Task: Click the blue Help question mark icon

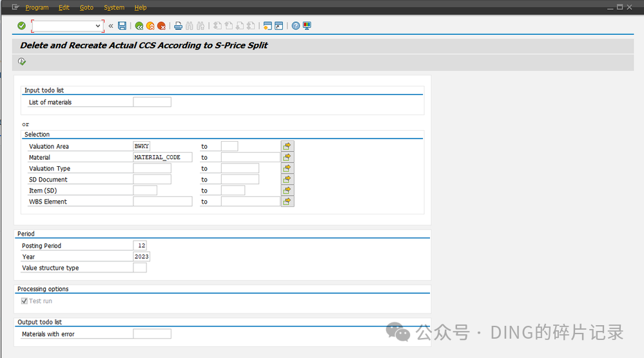Action: tap(296, 26)
